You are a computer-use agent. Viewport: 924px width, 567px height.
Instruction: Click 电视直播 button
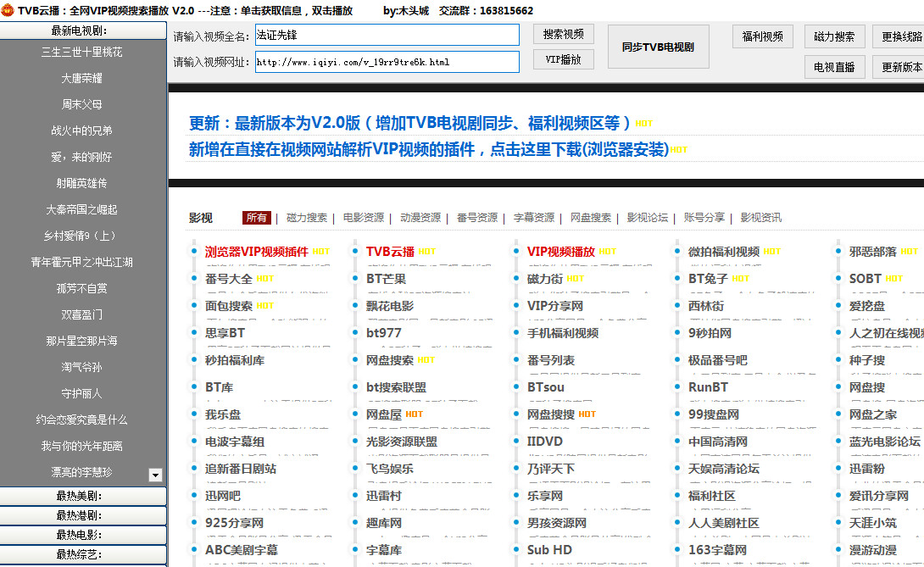(x=834, y=67)
